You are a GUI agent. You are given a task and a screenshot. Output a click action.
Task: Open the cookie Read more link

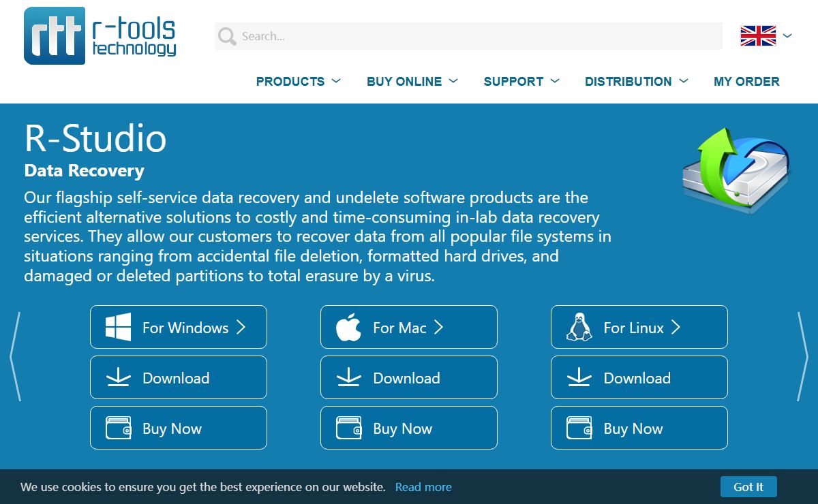[423, 487]
